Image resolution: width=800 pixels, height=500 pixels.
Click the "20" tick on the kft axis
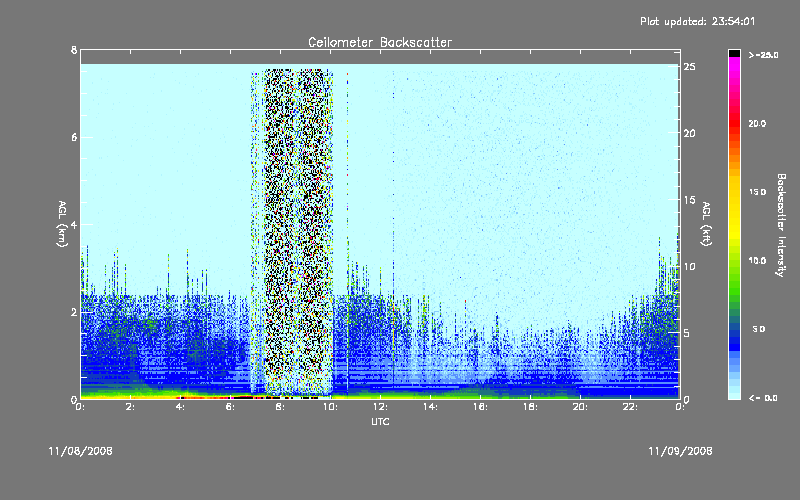[x=690, y=133]
